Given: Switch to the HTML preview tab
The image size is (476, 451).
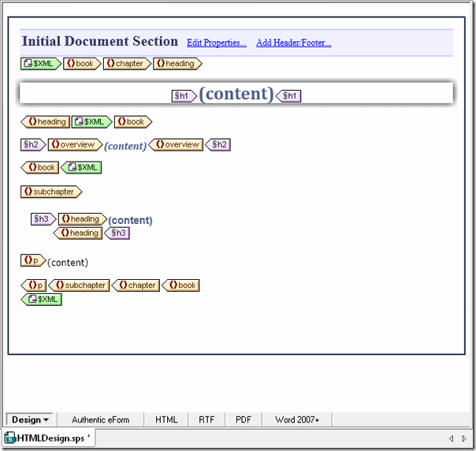Looking at the screenshot, I should click(x=166, y=419).
